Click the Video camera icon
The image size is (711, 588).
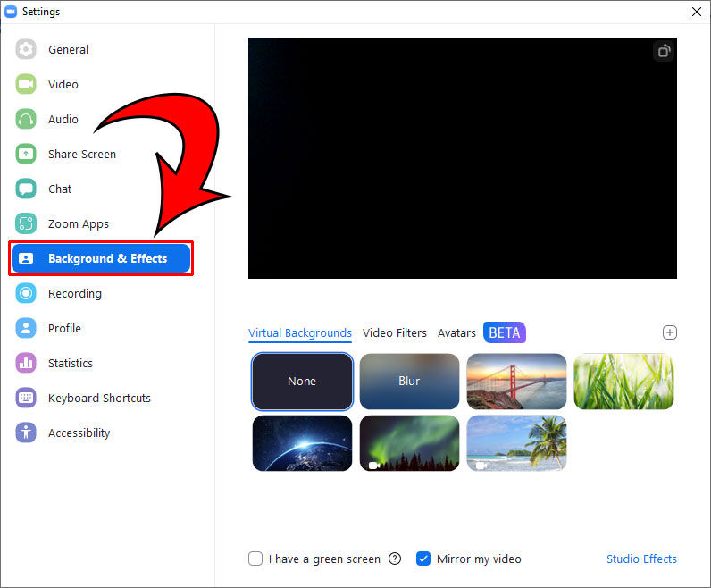point(26,84)
